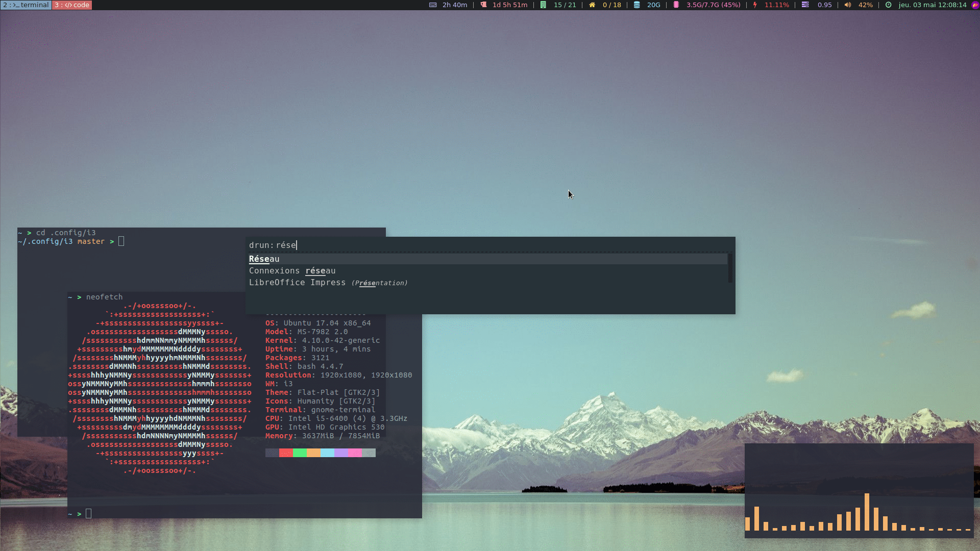980x551 pixels.
Task: Click the 1d 5h 51m status text
Action: 510,5
